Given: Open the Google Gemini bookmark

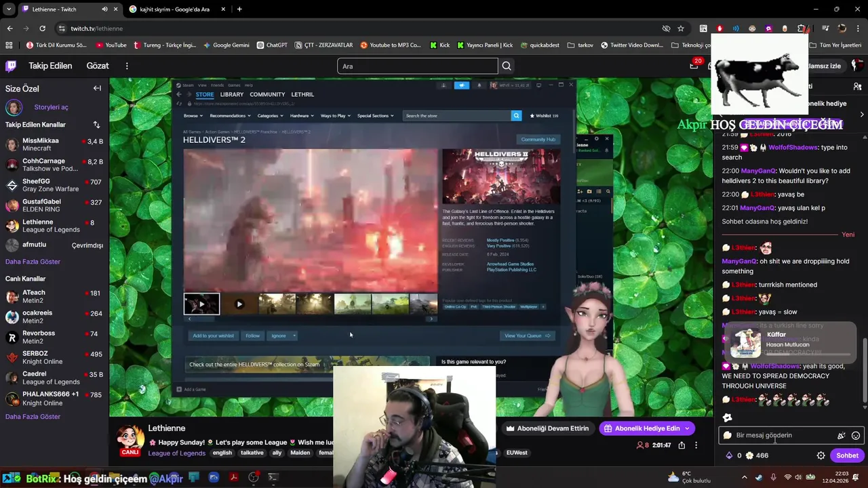Looking at the screenshot, I should [x=226, y=45].
